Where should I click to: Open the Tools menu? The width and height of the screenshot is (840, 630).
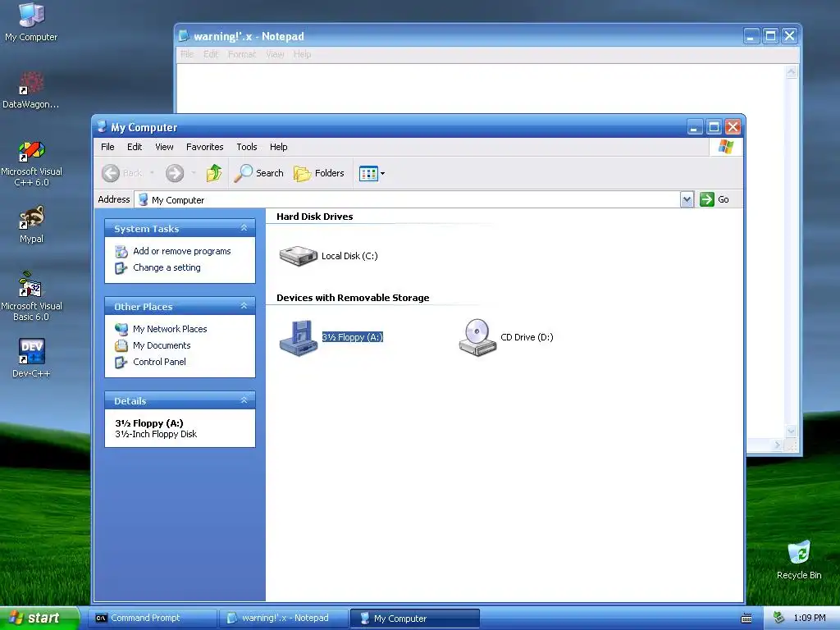247,147
